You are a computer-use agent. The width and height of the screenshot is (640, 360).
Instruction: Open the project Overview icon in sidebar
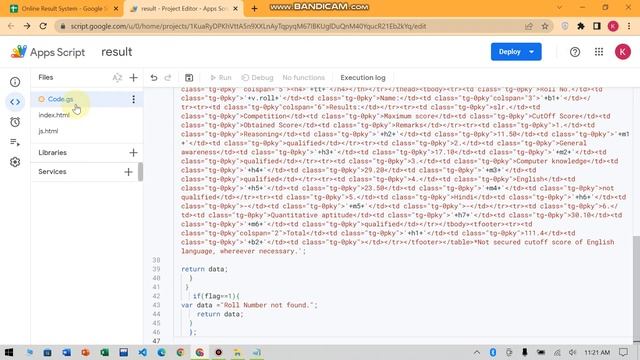pos(15,82)
